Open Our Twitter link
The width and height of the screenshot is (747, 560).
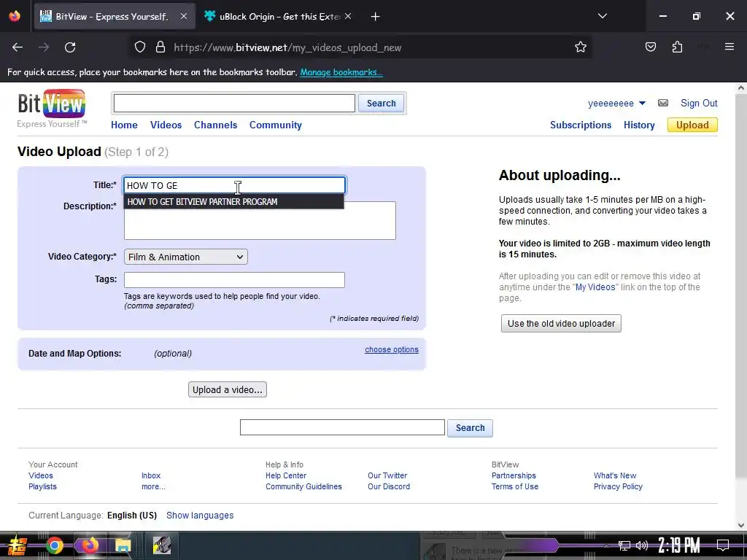387,475
